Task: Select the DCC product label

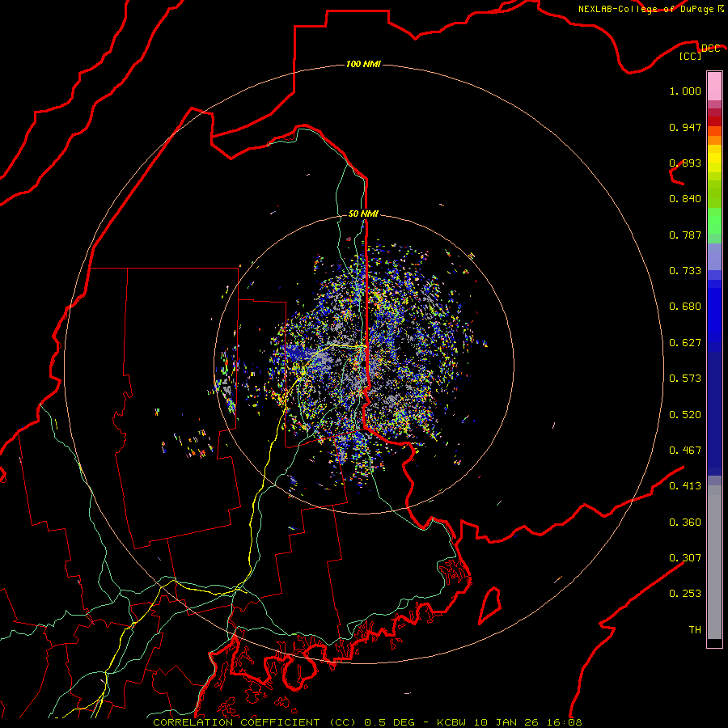Action: pos(711,49)
